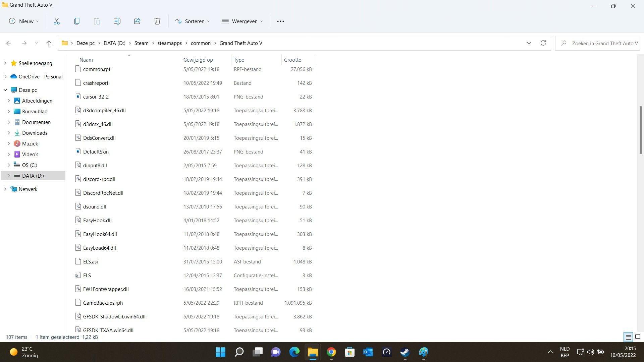Click steamapps in the breadcrumb path

[x=169, y=43]
